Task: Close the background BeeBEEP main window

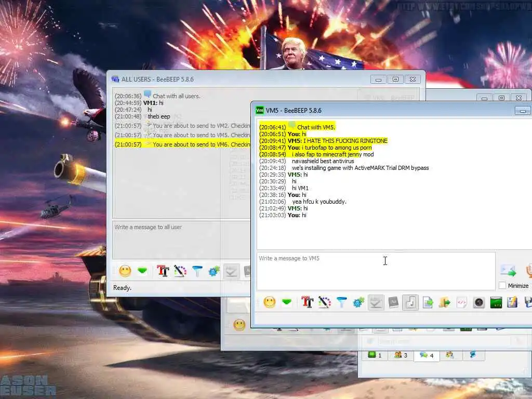Action: [x=518, y=98]
